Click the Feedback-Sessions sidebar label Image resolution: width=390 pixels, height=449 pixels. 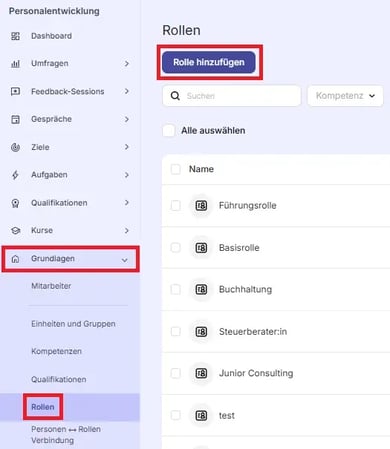68,91
